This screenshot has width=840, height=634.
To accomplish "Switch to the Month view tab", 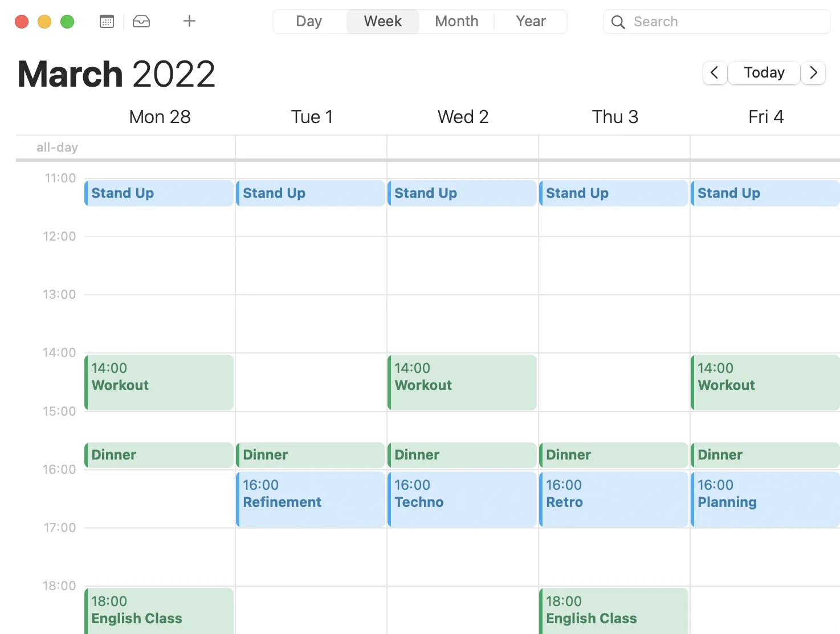I will click(x=456, y=21).
